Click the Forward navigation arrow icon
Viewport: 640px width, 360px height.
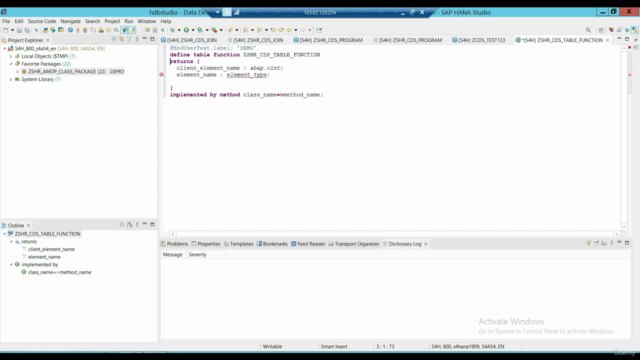pos(303,30)
